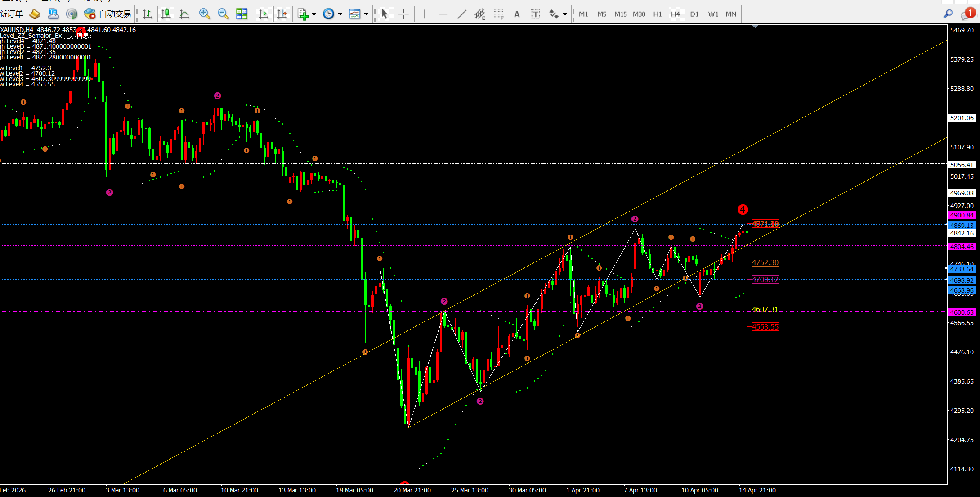Expand the templates dropdown arrow
Viewport: 980px width, 497px height.
coord(366,14)
